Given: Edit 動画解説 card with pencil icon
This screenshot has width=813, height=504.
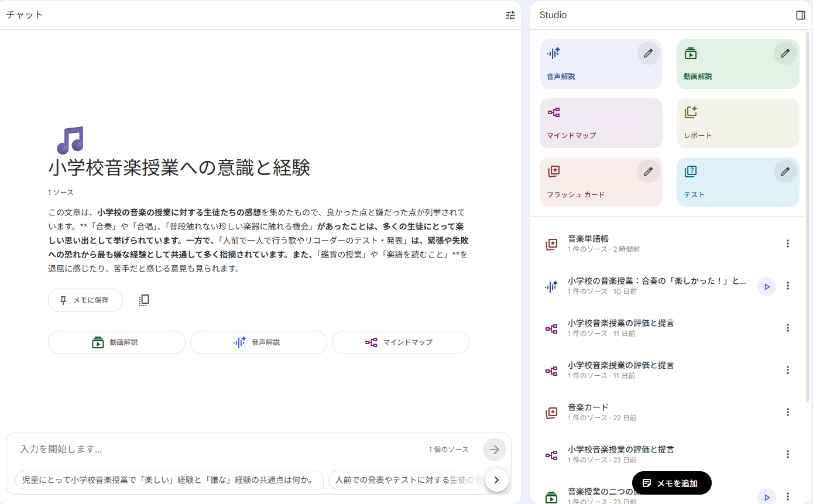Looking at the screenshot, I should 785,53.
